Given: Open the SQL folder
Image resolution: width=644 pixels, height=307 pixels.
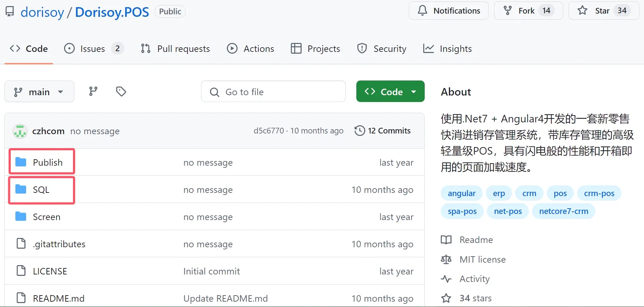Looking at the screenshot, I should click(x=41, y=190).
